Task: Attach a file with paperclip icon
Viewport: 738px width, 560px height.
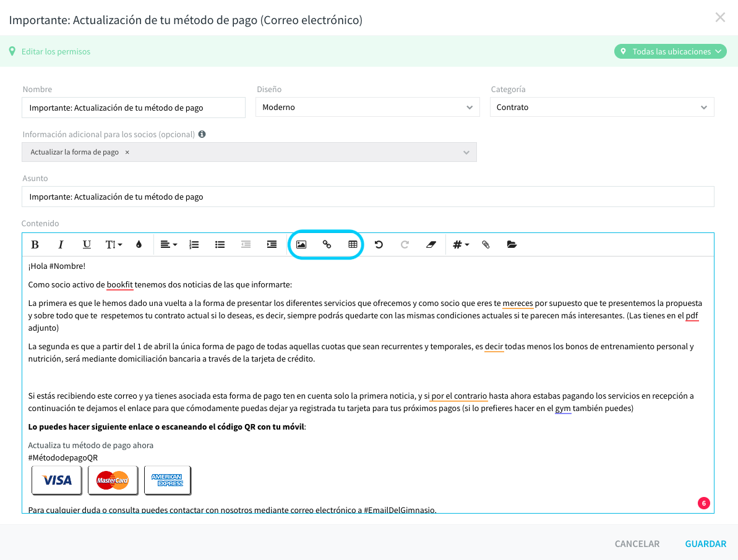Action: [486, 245]
